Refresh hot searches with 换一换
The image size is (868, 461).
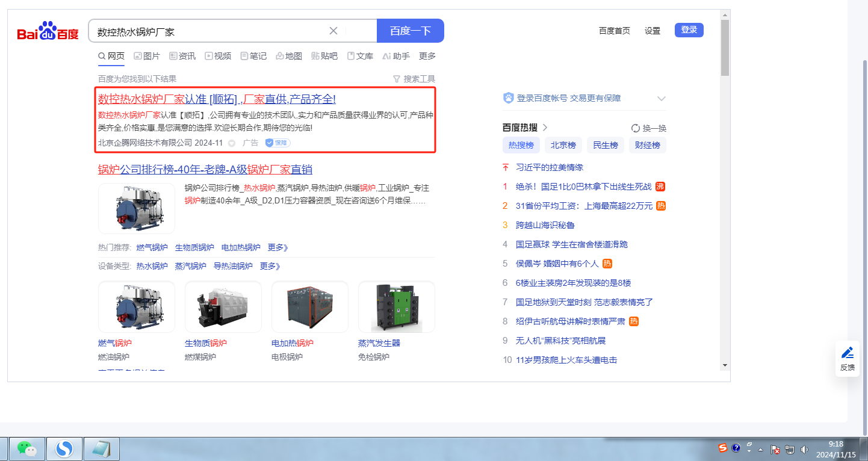tap(649, 128)
